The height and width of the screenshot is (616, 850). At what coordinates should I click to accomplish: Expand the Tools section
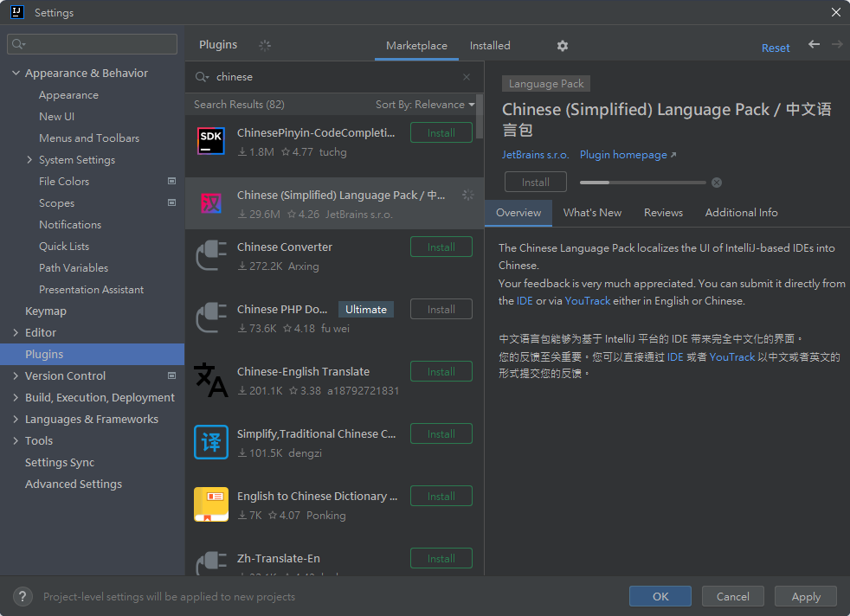(16, 440)
